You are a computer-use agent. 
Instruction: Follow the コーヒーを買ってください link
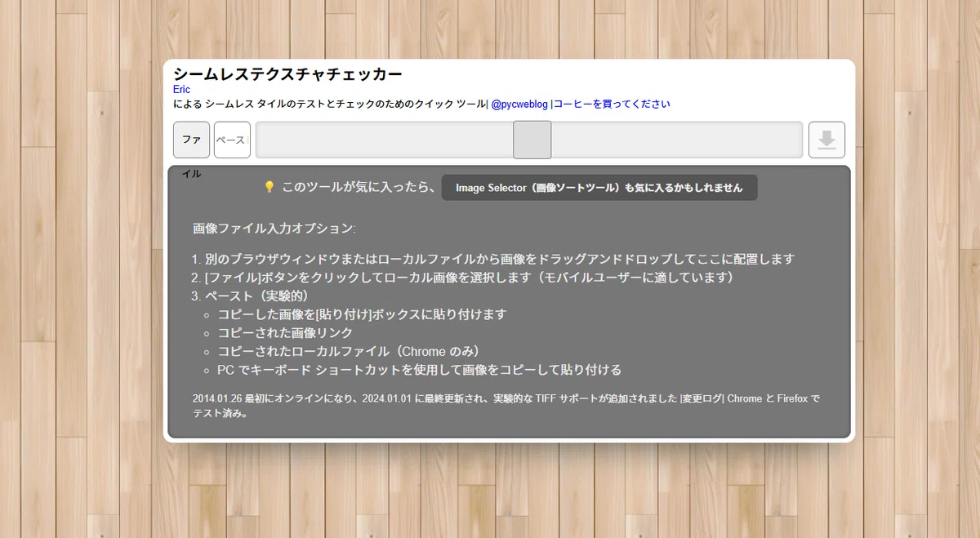point(612,104)
